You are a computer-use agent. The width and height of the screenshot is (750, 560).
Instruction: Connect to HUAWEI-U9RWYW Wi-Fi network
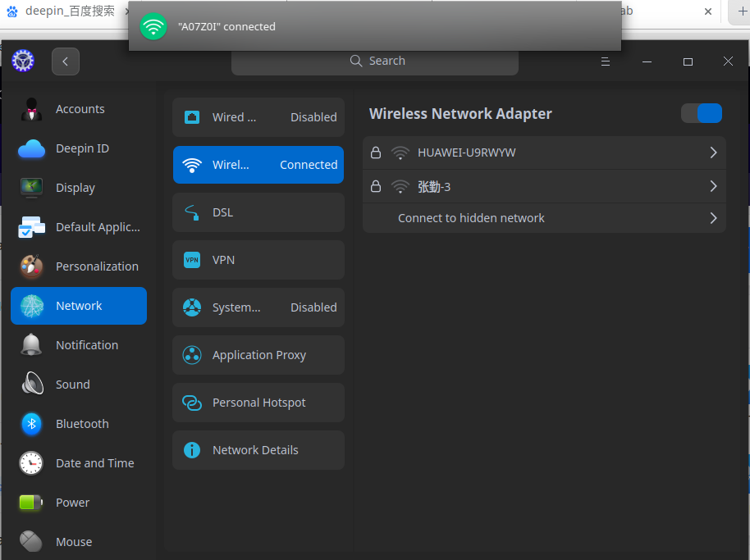click(x=544, y=153)
